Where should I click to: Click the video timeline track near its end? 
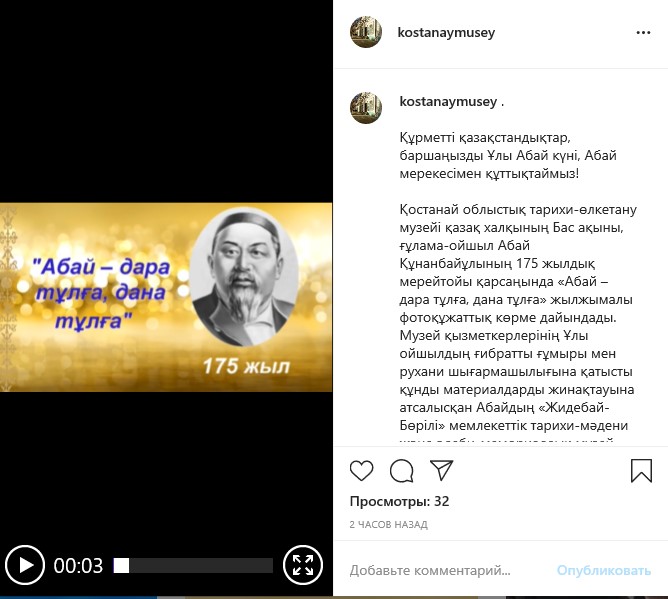coord(264,565)
